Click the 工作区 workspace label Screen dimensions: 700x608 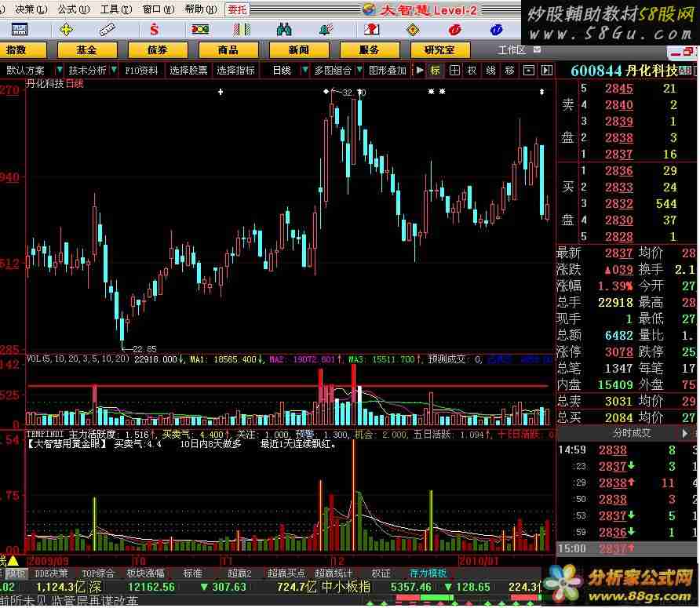pos(512,50)
